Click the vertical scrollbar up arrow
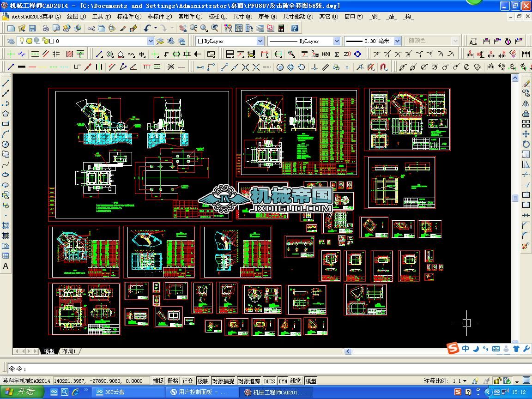This screenshot has width=532, height=399. coord(515,78)
